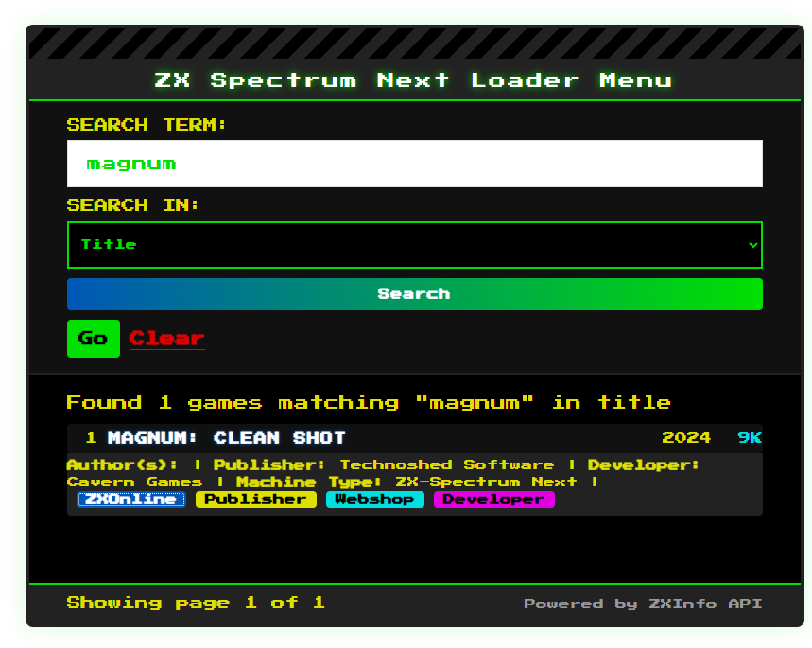Click the blue ZXOnline badge
The width and height of the screenshot is (812, 648).
click(131, 499)
